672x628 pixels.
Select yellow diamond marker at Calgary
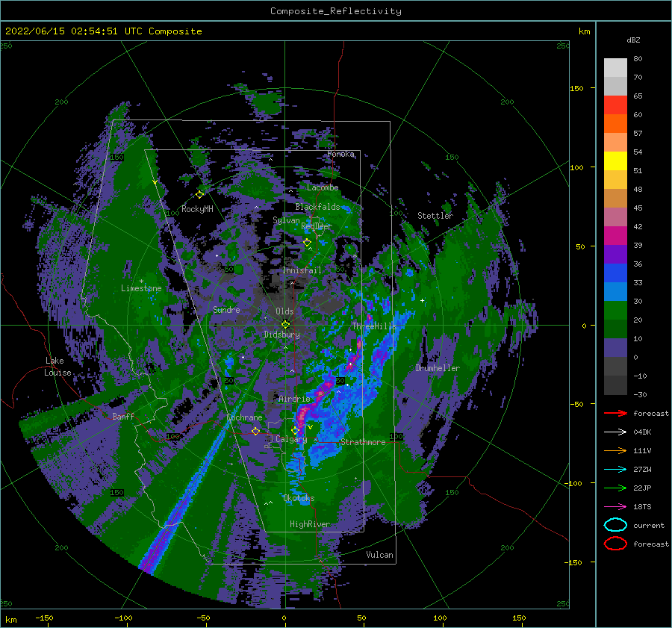coord(295,430)
